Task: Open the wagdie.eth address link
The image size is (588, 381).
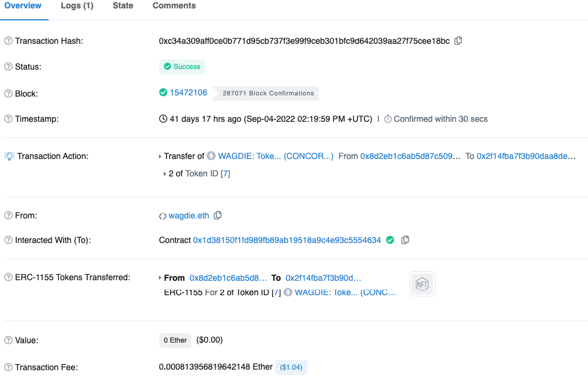Action: click(x=190, y=215)
